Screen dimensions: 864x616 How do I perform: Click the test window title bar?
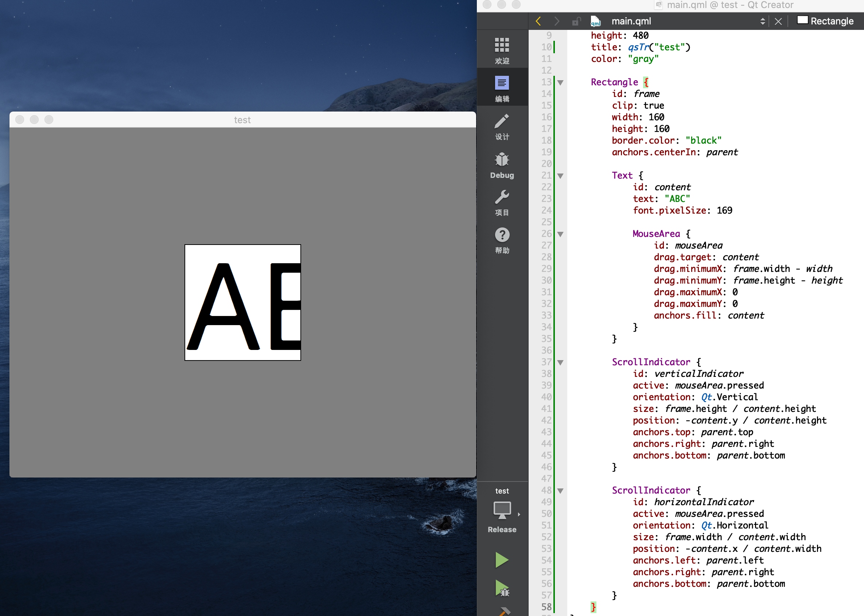[242, 120]
